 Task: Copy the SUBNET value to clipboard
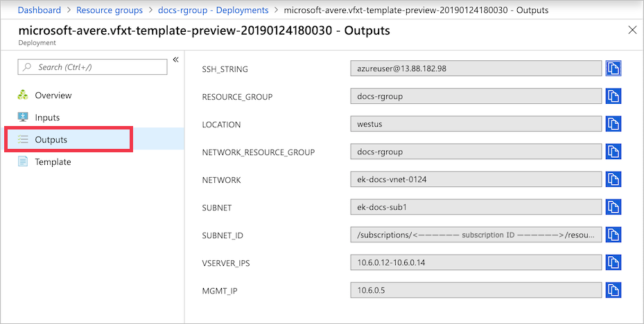pyautogui.click(x=613, y=207)
